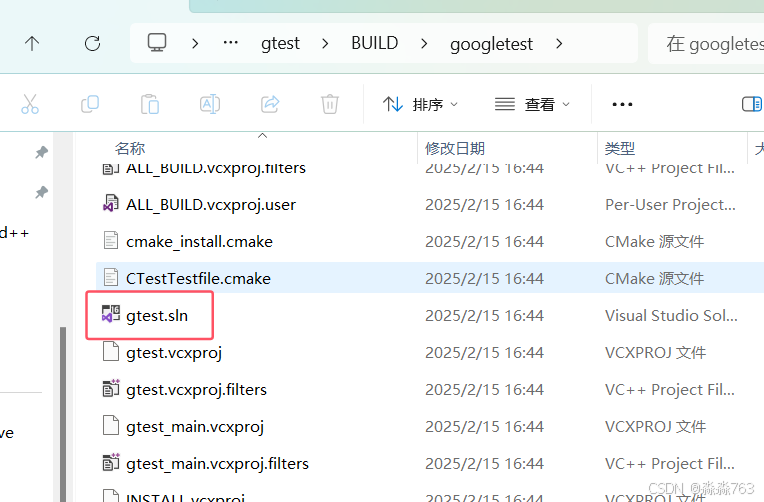The image size is (764, 502).
Task: Open toolbar See more ellipsis menu
Action: point(622,104)
